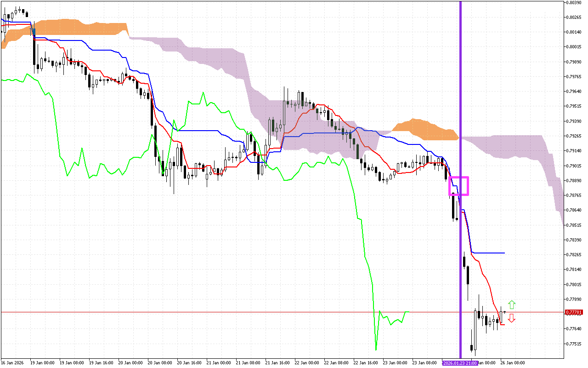
Task: Click the small cross tick at latest price
Action: tap(505, 312)
